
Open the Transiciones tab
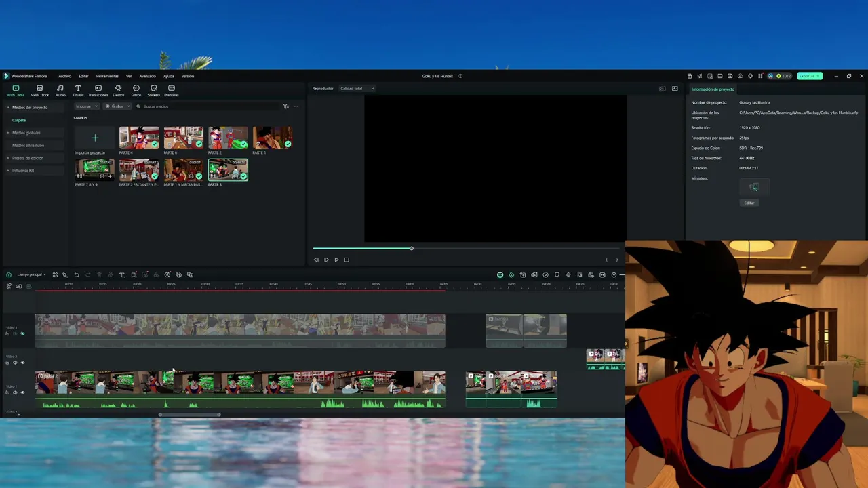98,91
